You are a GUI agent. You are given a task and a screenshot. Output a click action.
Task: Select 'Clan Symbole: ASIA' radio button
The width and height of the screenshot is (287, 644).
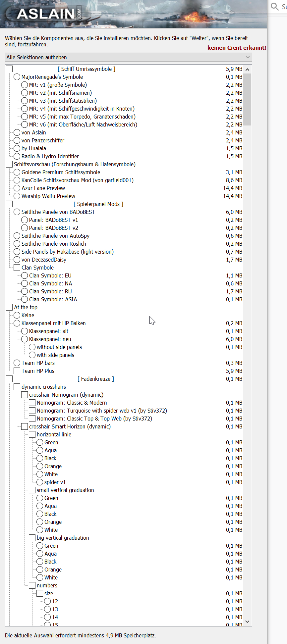pyautogui.click(x=25, y=299)
